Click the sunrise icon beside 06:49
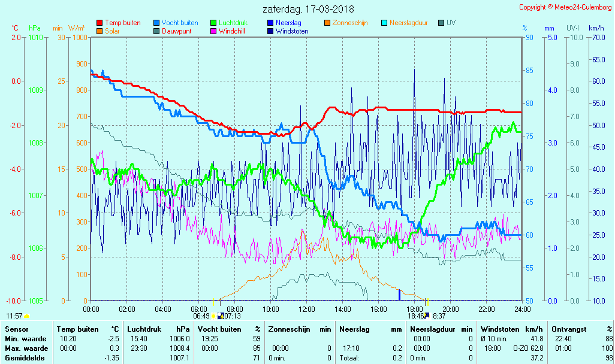The height and width of the screenshot is (364, 615). click(x=214, y=316)
